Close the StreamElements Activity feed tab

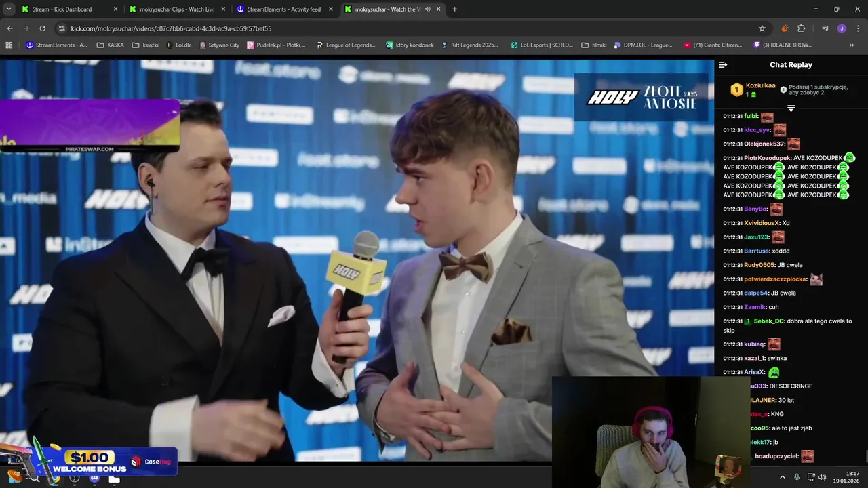pyautogui.click(x=331, y=9)
